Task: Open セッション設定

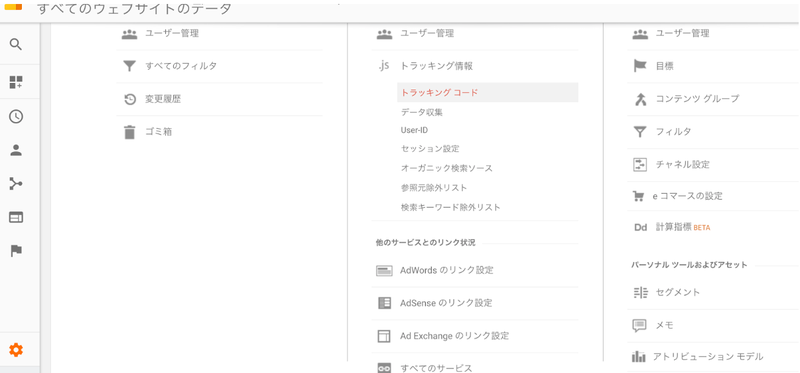Action: [430, 148]
